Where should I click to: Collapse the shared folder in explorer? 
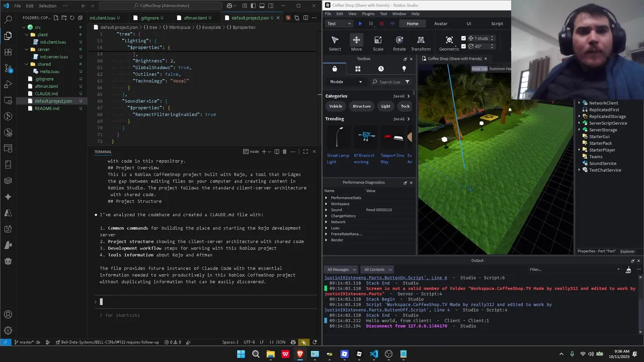[26, 64]
